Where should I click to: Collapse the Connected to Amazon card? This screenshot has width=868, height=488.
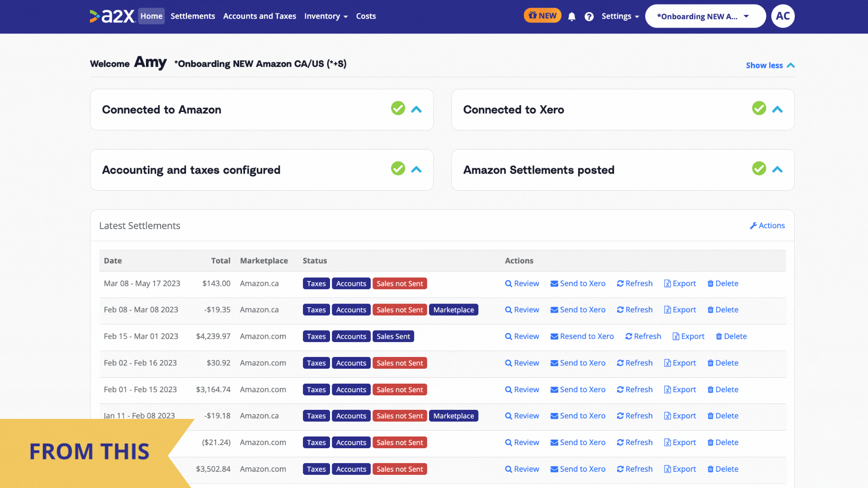[x=416, y=110]
